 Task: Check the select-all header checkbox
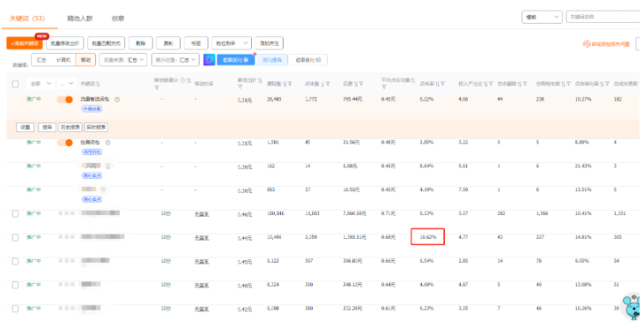[15, 85]
